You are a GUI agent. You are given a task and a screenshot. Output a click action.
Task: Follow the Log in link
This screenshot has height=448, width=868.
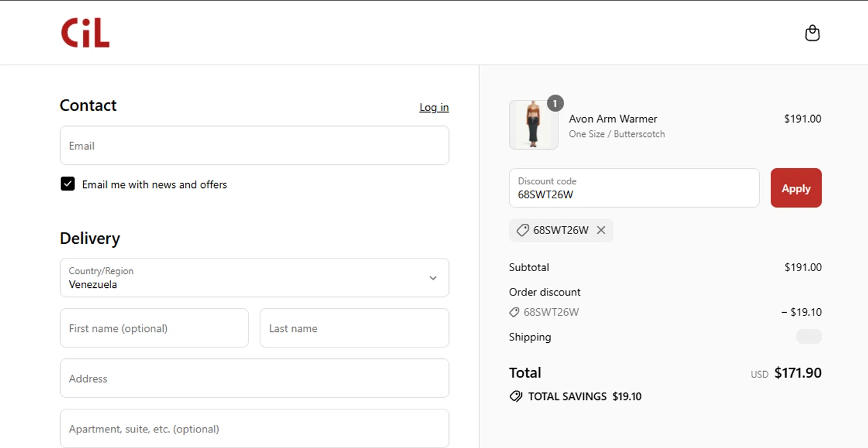pos(434,108)
